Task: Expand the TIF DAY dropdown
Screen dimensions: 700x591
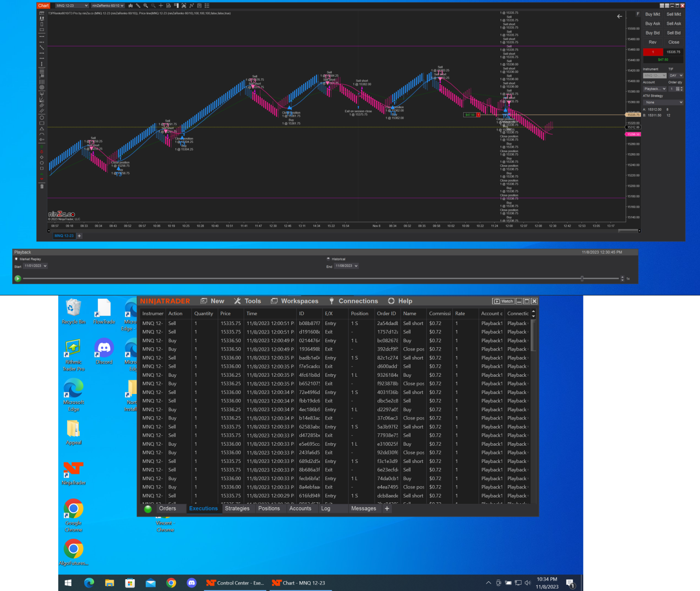Action: (675, 75)
